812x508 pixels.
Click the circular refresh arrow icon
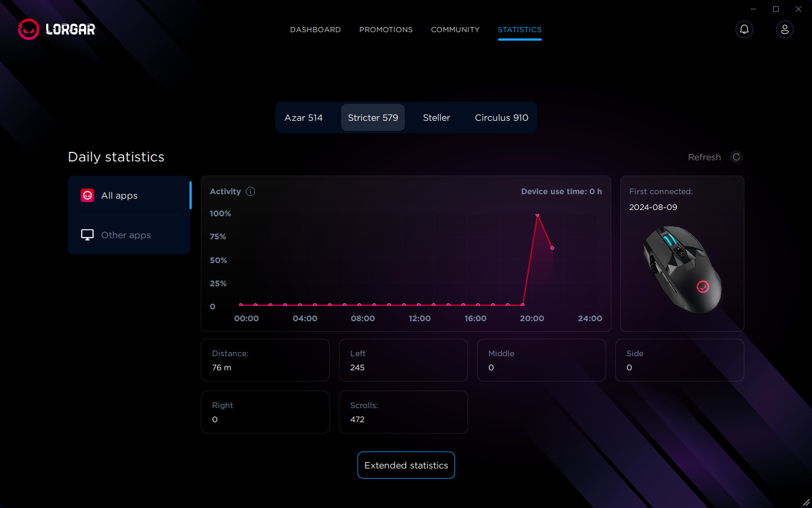pos(736,157)
